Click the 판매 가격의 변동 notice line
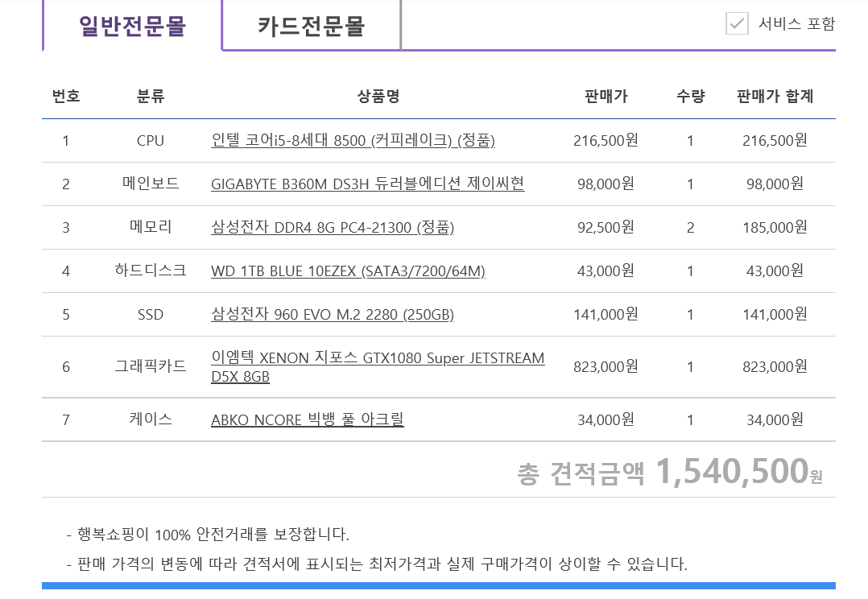This screenshot has width=868, height=599. (x=377, y=564)
